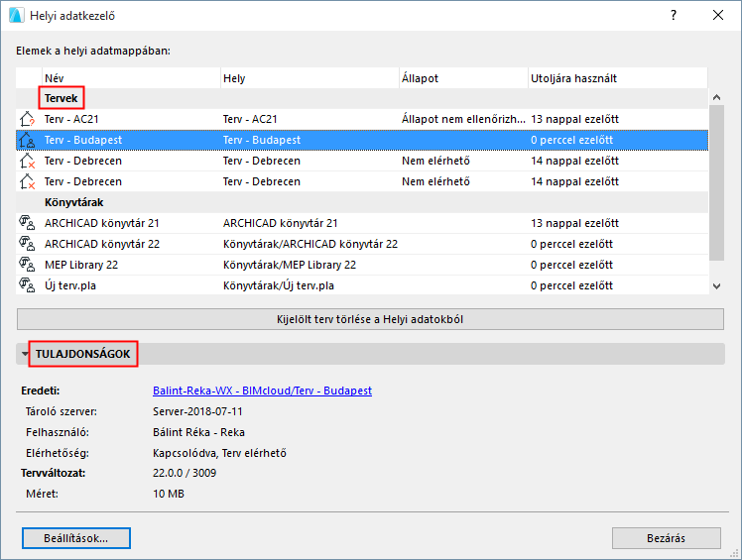Collapse the TULAJDONSÁGOK panel
This screenshot has width=742, height=560.
(25, 354)
